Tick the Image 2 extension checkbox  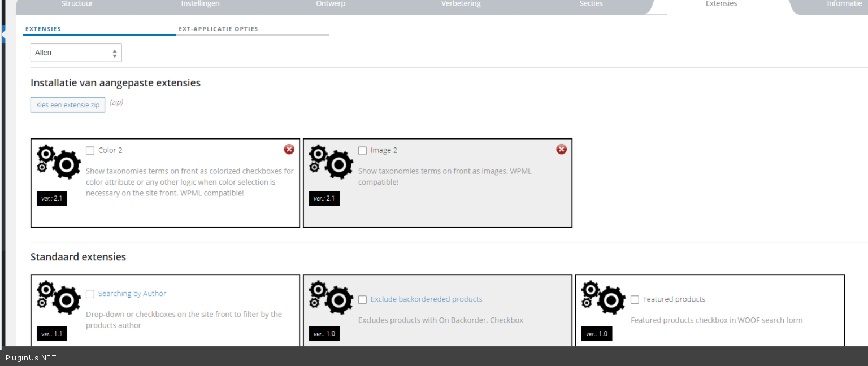363,151
